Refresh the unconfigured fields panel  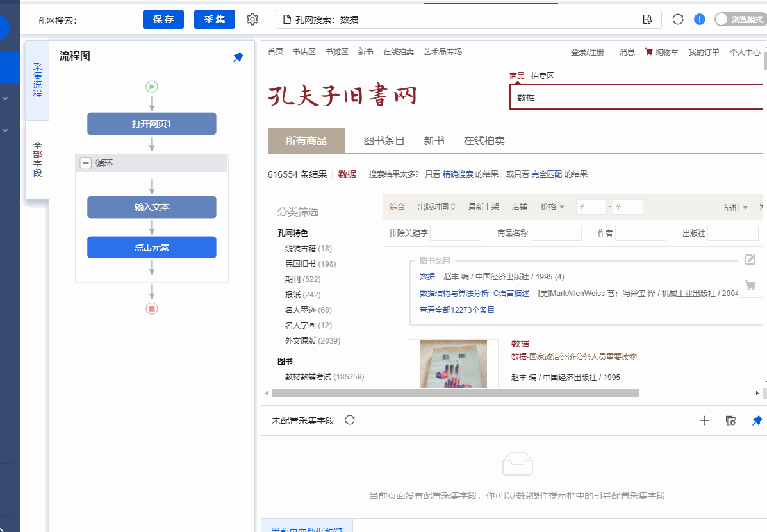350,420
